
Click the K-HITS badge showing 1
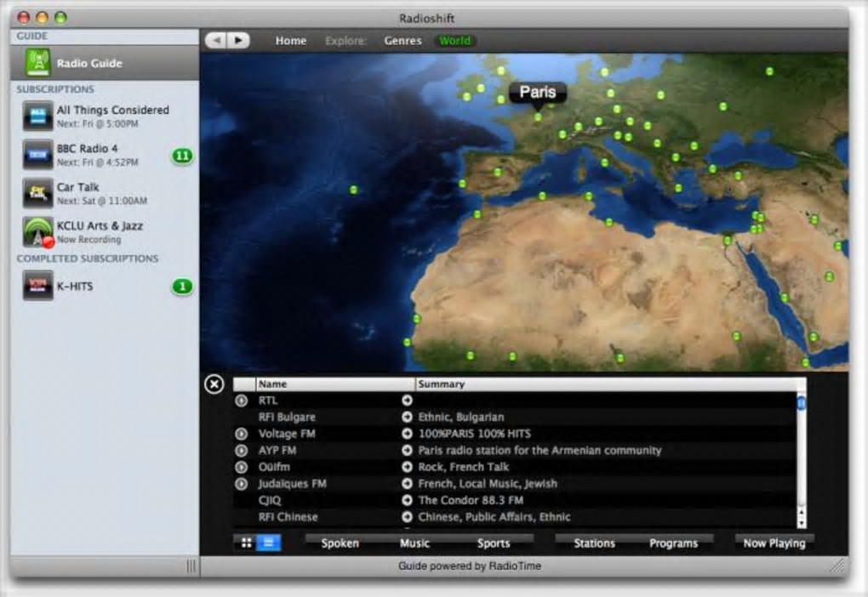[x=182, y=287]
